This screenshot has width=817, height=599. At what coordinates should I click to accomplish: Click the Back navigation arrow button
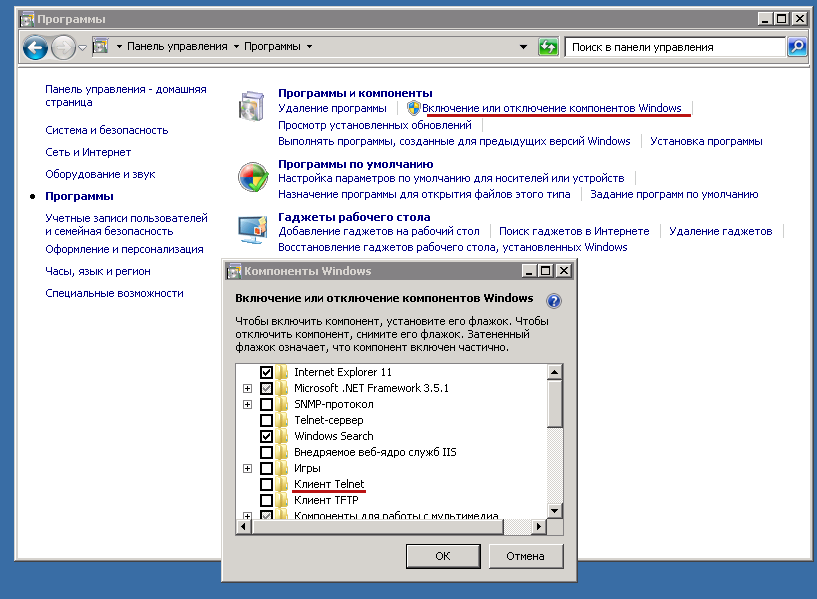tap(35, 48)
